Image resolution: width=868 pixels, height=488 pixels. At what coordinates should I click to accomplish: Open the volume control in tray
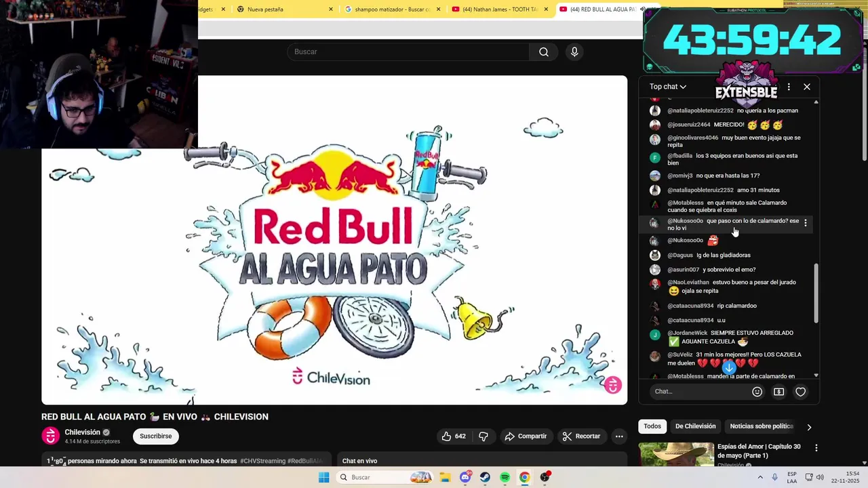(820, 477)
